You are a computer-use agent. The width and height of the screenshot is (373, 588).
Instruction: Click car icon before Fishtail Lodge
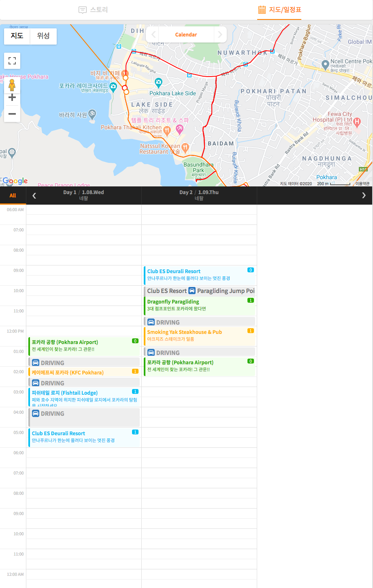pyautogui.click(x=36, y=383)
